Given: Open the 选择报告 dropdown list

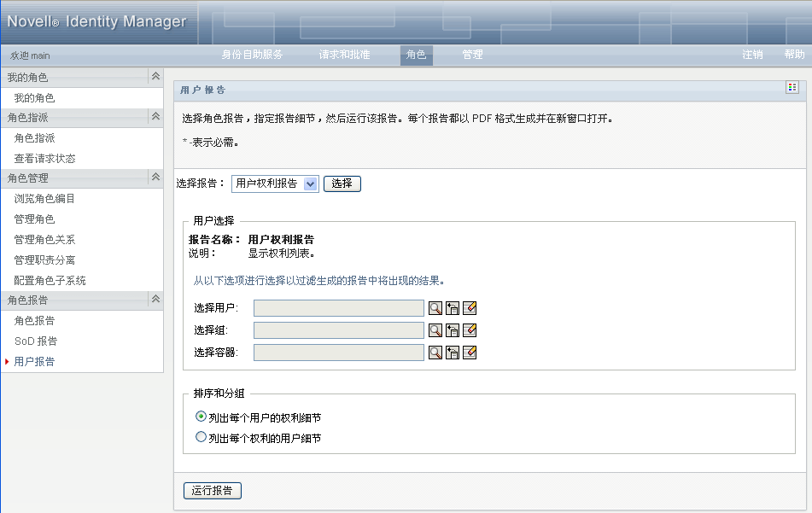Looking at the screenshot, I should tap(275, 184).
